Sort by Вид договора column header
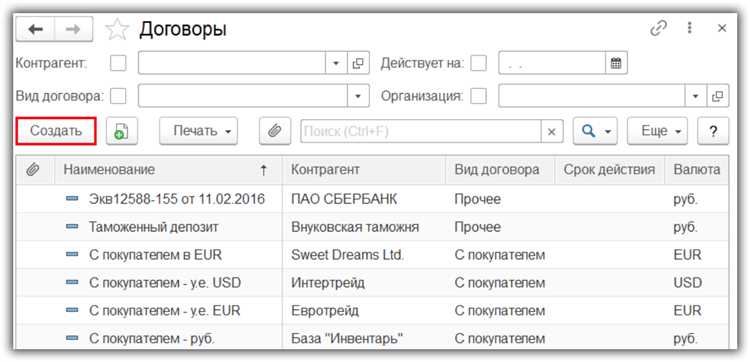Viewport: 750px width, 362px height. 500,169
